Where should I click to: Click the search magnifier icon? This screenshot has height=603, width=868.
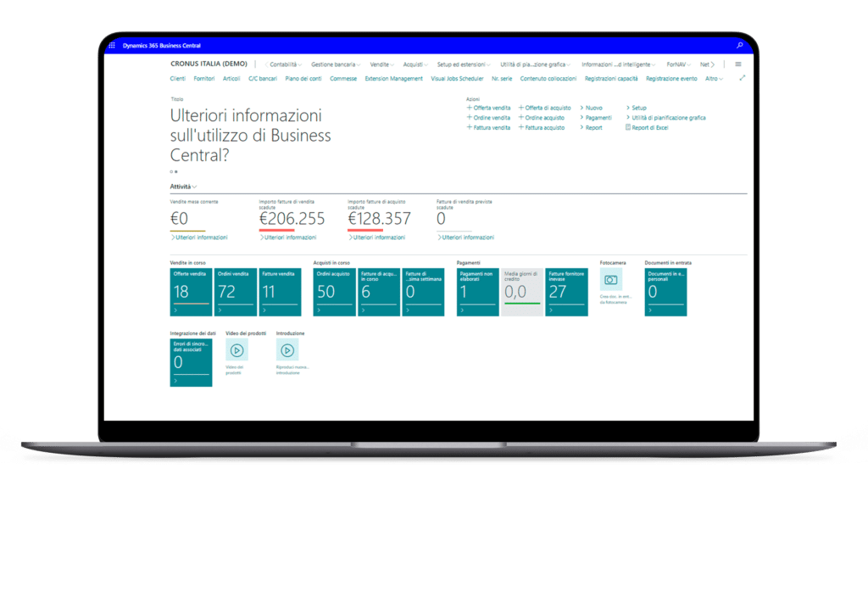coord(740,45)
